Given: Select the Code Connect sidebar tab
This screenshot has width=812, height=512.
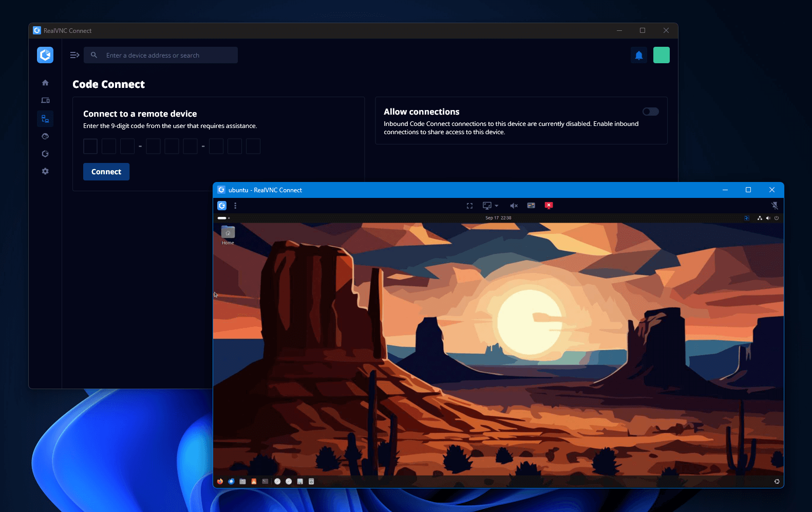Looking at the screenshot, I should [x=45, y=119].
